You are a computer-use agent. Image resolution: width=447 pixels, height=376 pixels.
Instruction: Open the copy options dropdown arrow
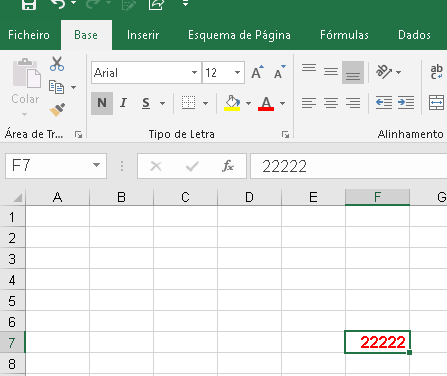click(x=73, y=87)
